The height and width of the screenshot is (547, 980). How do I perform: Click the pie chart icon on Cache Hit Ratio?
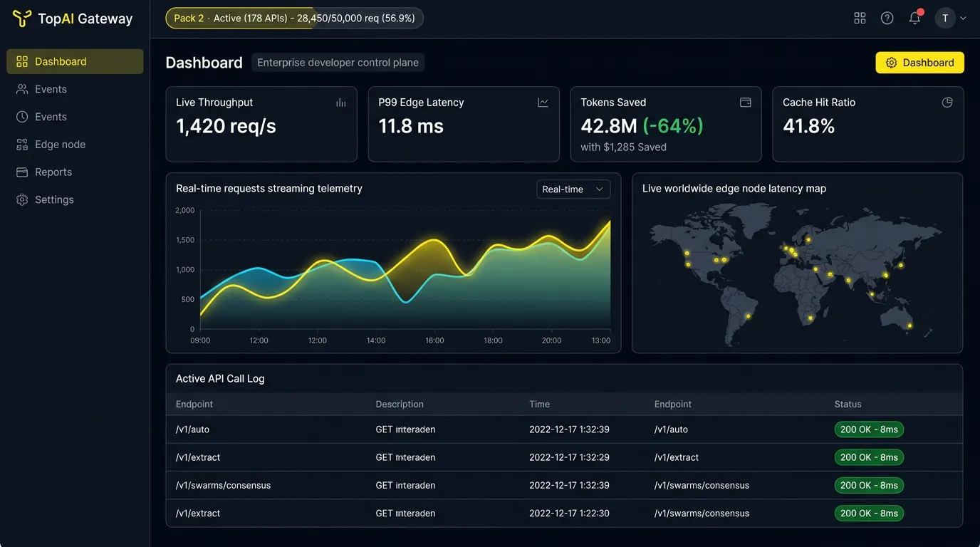[947, 103]
